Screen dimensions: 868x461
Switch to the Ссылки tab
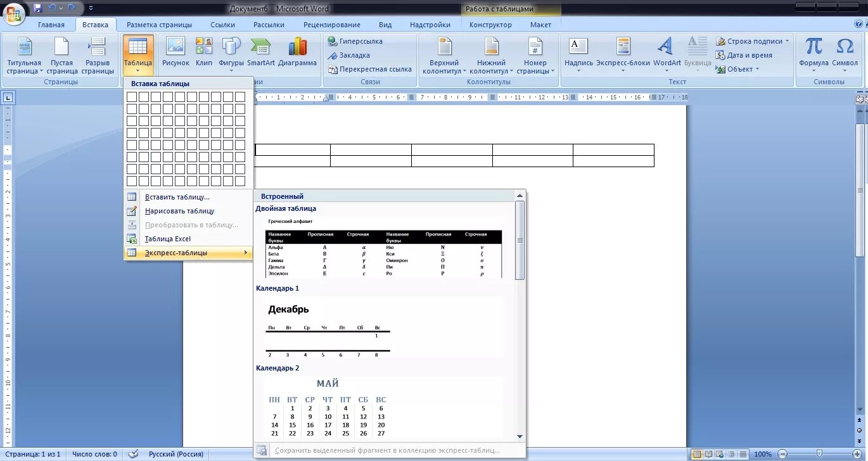pos(223,25)
